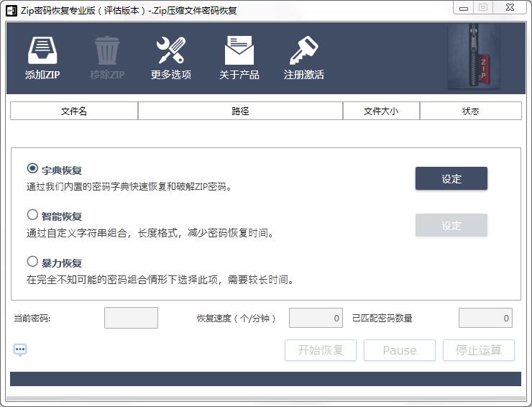Click the 注册激活 key icon
This screenshot has height=407, width=532.
pyautogui.click(x=303, y=50)
